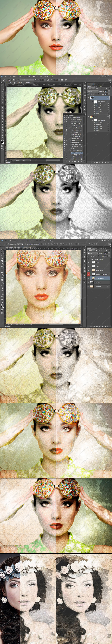This screenshot has width=112, height=644.
Task: Switch to Channels tab in DOOOOR.com.jpg window
Action: (x=95, y=86)
